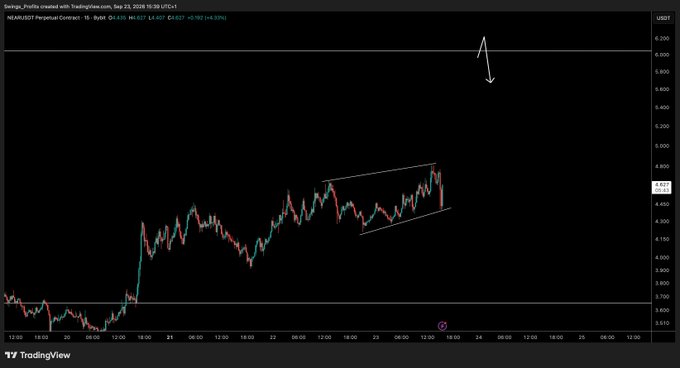Click the low value L4.407 in legend
The image size is (680, 368).
tap(156, 18)
